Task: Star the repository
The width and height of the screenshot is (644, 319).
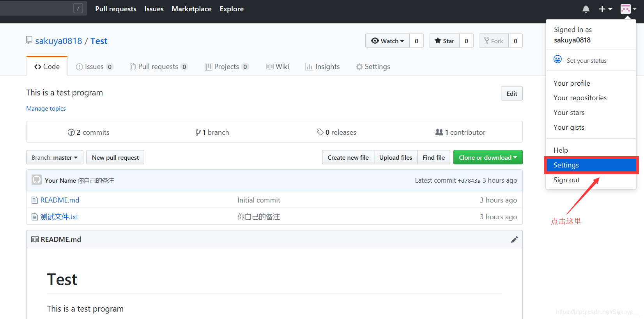Action: point(444,41)
